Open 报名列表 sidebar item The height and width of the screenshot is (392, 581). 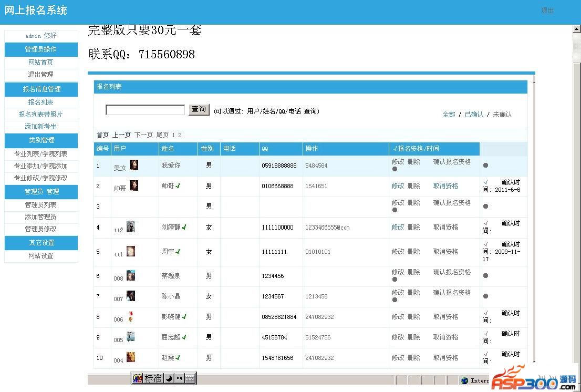[x=41, y=102]
